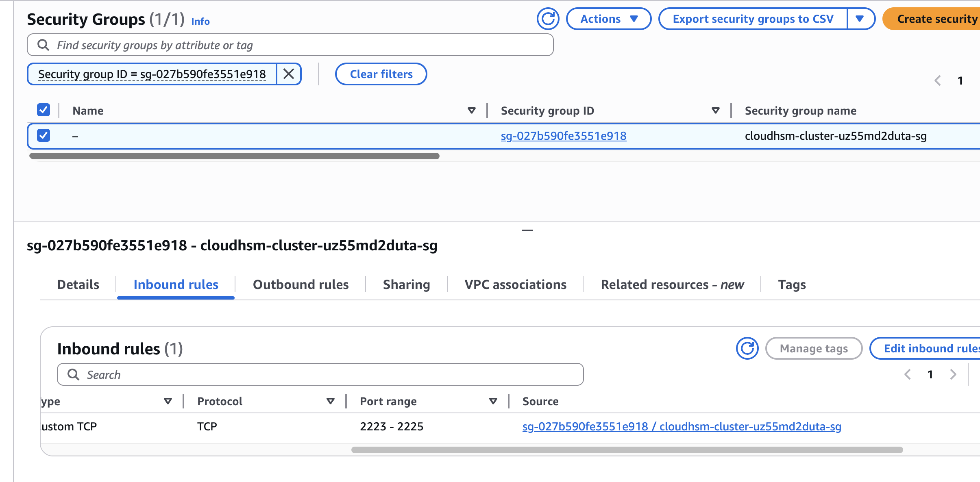Go to previous security groups page
This screenshot has height=482, width=980.
[938, 80]
